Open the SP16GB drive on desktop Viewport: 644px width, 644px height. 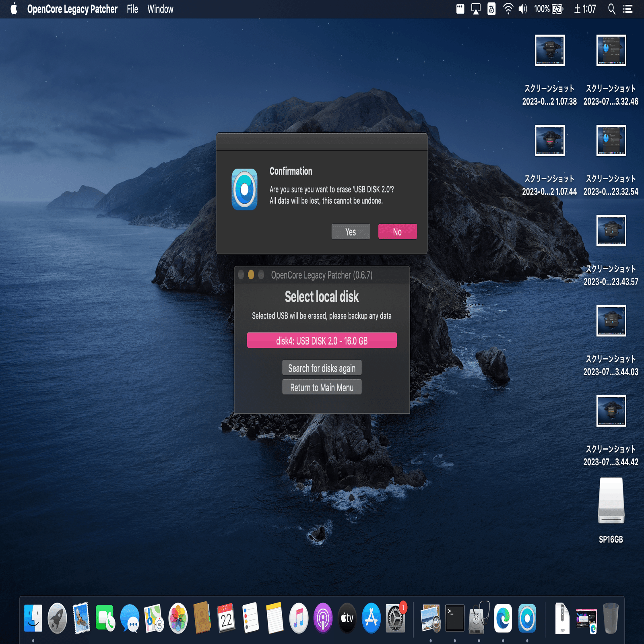[x=611, y=500]
